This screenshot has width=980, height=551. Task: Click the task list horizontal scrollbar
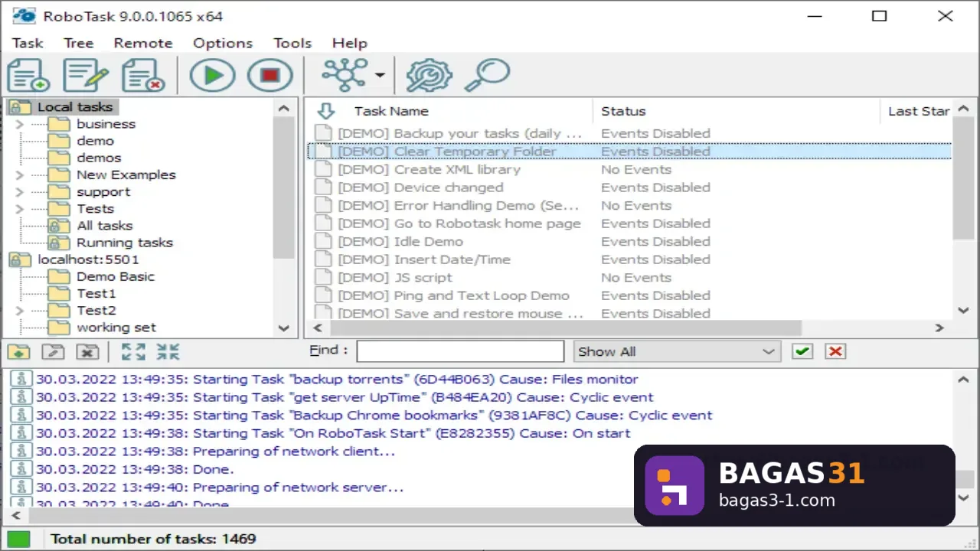[565, 328]
